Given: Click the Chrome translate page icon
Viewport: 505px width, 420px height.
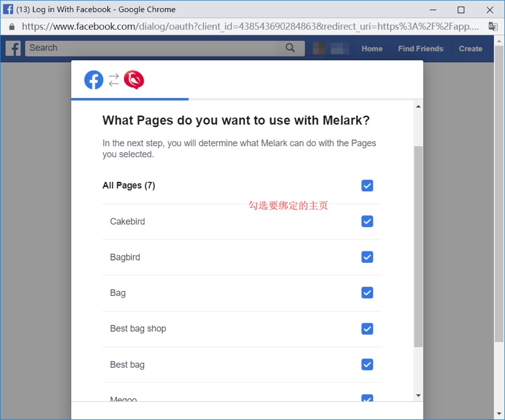Looking at the screenshot, I should pyautogui.click(x=493, y=26).
